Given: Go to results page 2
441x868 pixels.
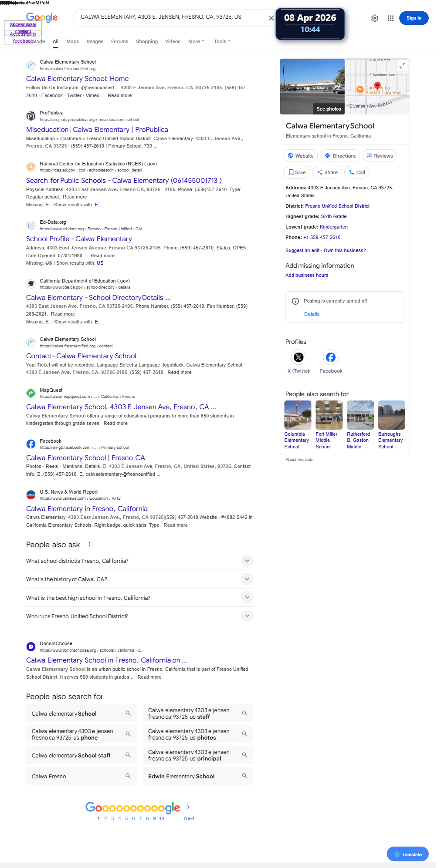Looking at the screenshot, I should pos(105,818).
